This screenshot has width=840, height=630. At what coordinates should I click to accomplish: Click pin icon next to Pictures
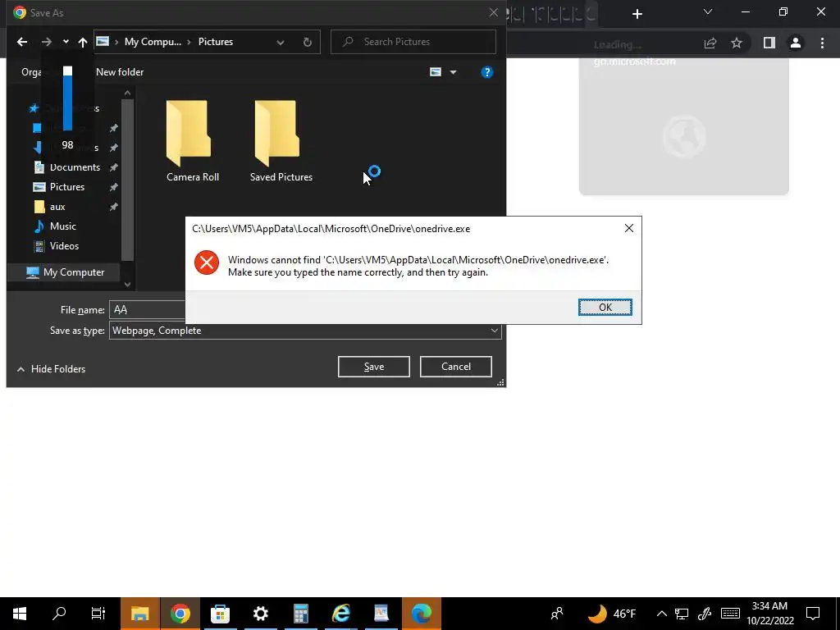pyautogui.click(x=113, y=187)
